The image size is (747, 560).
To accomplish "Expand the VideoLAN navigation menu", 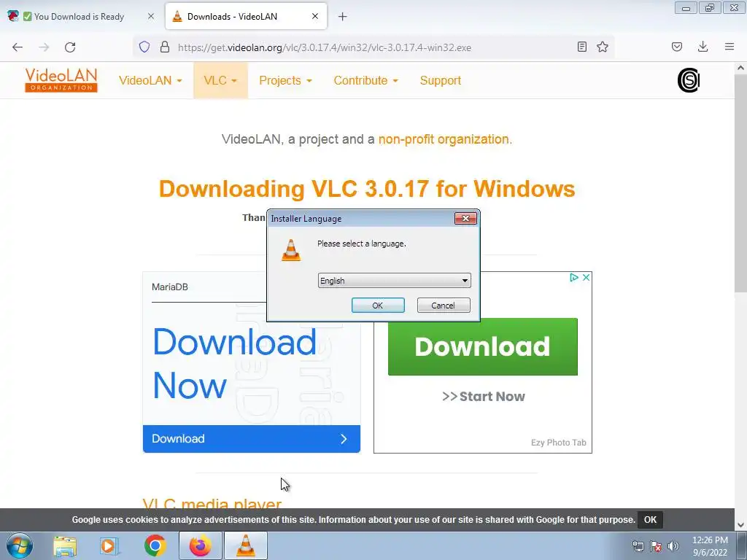I will 150,80.
